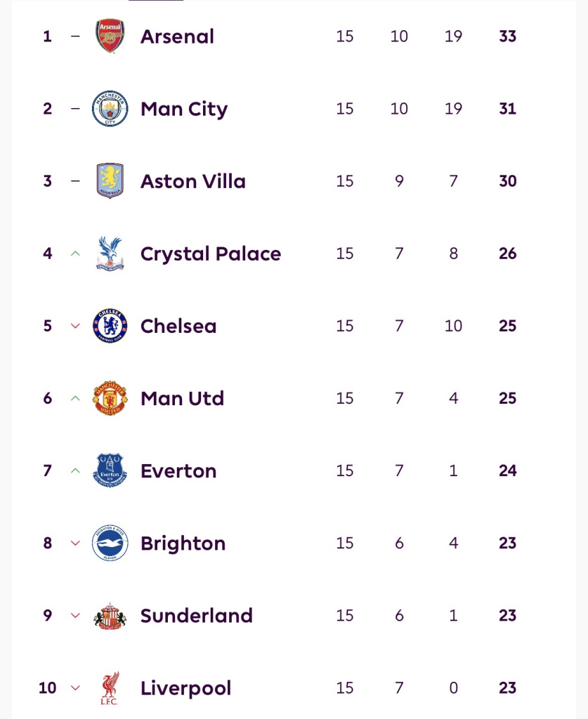Click red down chevron beside Chelsea
The image size is (588, 719).
pos(76,326)
